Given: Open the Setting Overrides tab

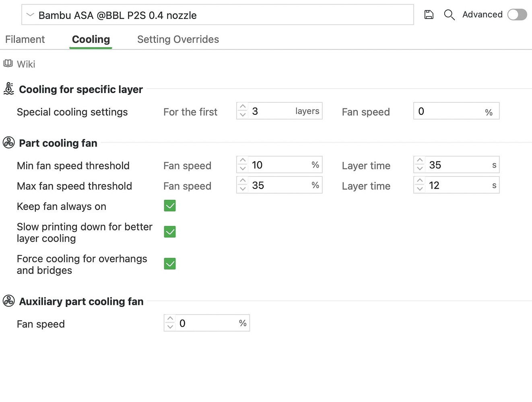Looking at the screenshot, I should coord(178,39).
